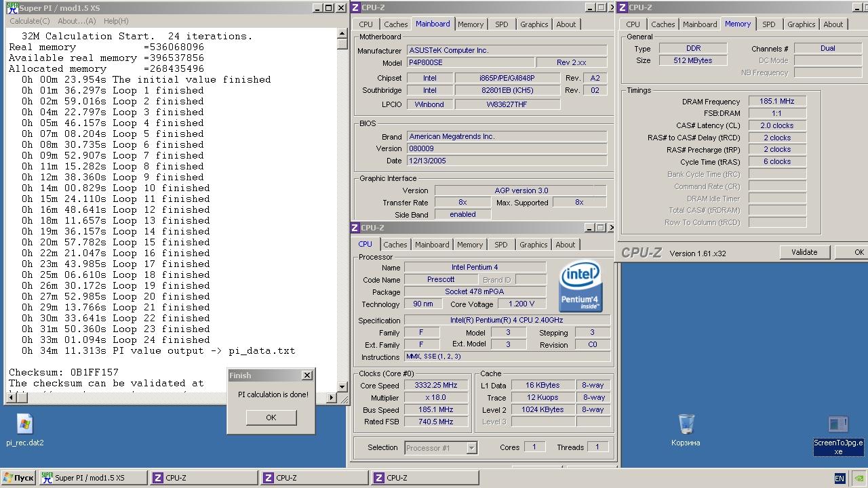Viewport: 868px width, 488px height.
Task: Click the Super PI title bar icon
Action: point(12,8)
